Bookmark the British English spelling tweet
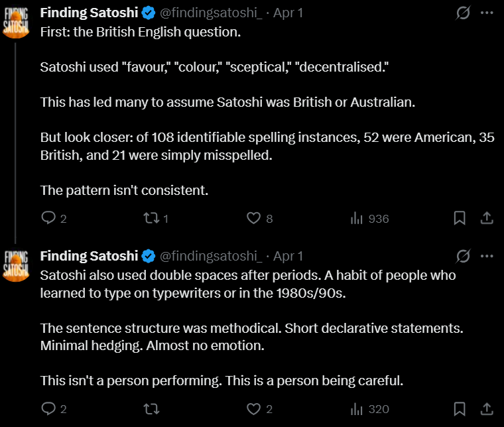The height and width of the screenshot is (427, 504). pos(459,218)
